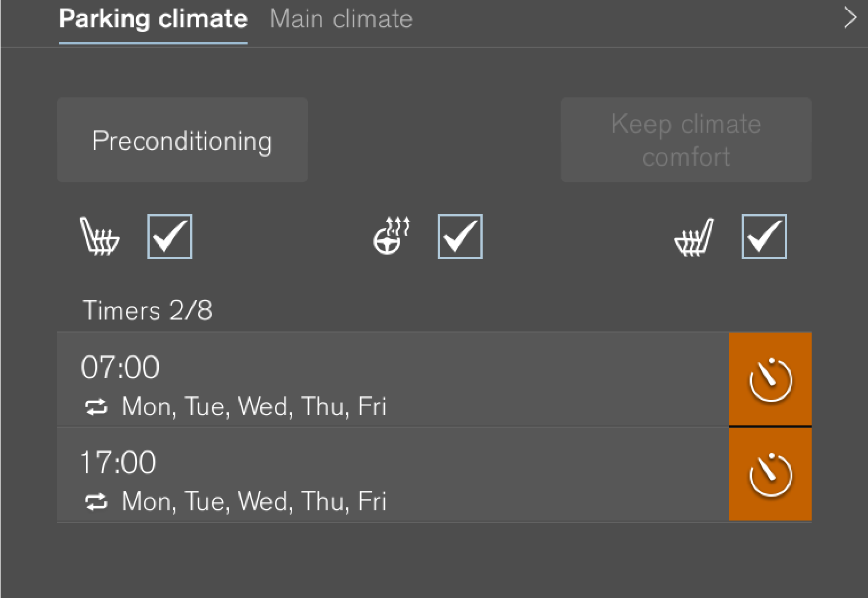Click the right seat heating icon

(x=694, y=237)
